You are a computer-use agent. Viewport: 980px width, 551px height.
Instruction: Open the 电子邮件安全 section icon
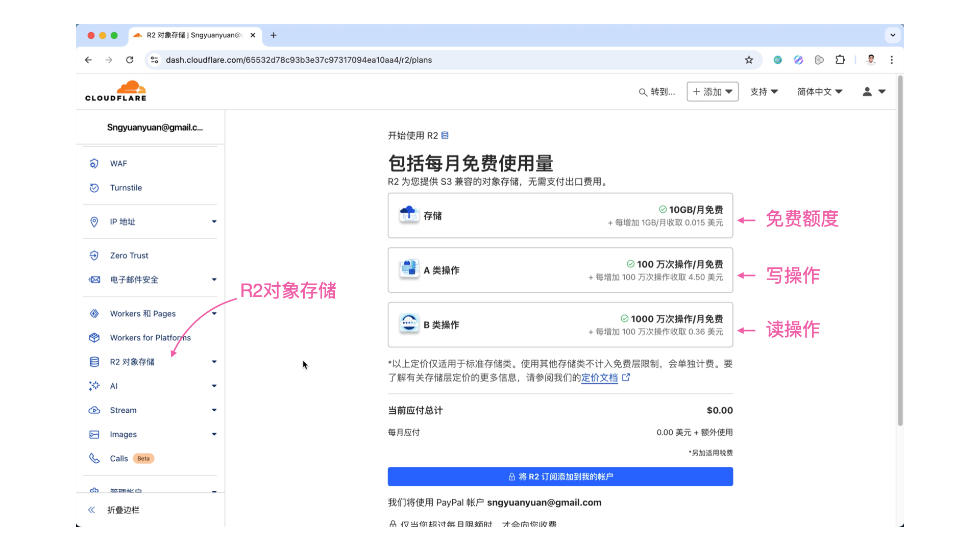point(94,280)
